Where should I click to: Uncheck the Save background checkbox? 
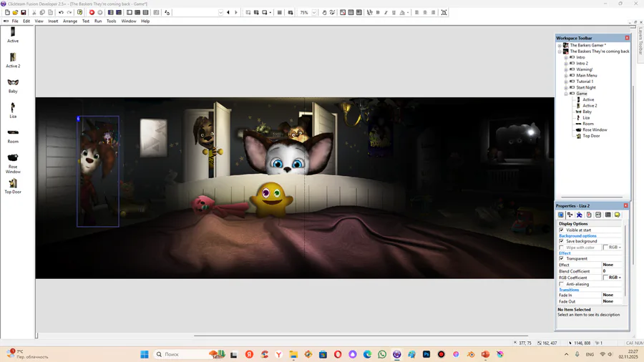click(x=562, y=241)
